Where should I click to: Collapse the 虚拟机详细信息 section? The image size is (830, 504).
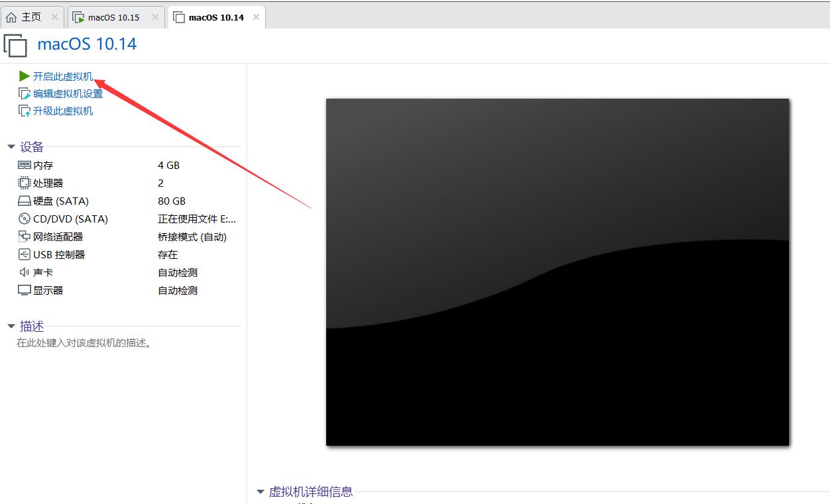click(x=261, y=491)
